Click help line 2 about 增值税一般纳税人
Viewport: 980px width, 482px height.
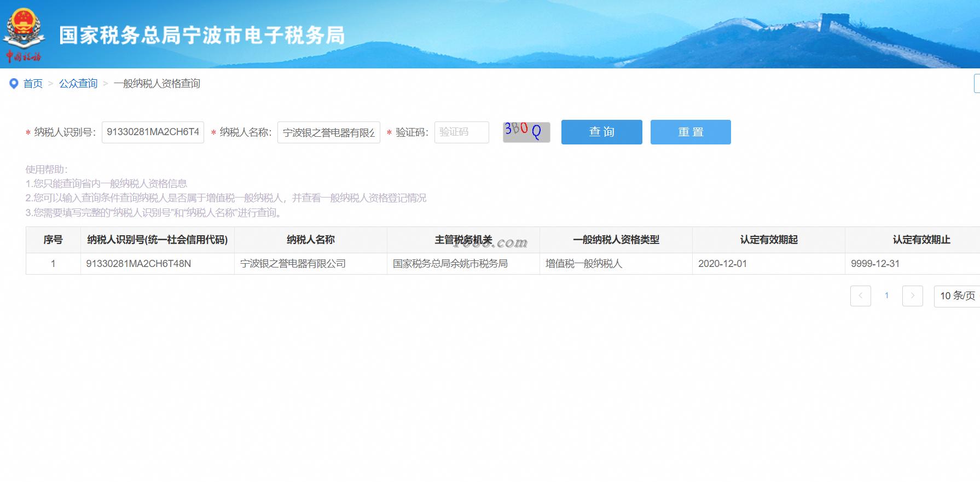226,198
